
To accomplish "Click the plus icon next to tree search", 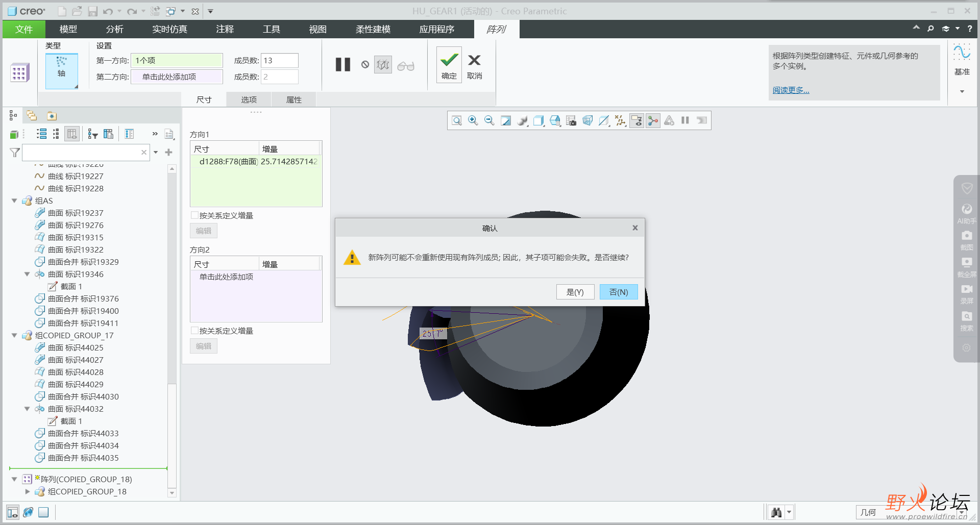I will pos(169,152).
